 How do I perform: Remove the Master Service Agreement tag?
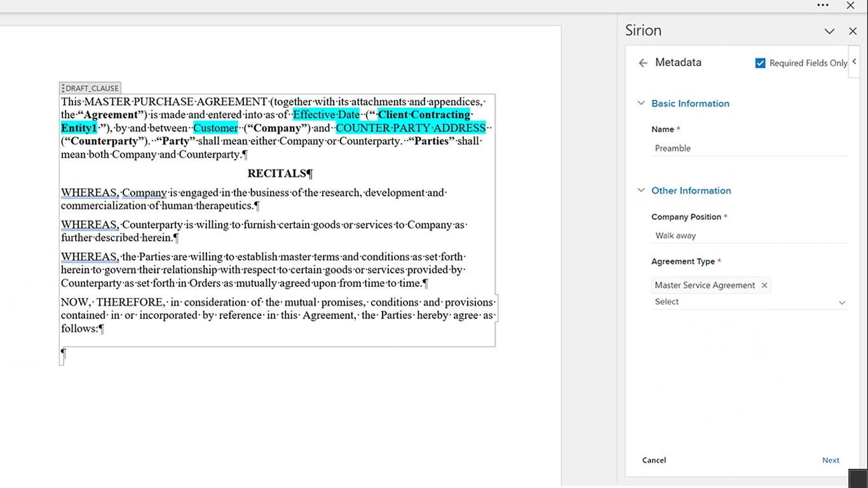tap(764, 285)
